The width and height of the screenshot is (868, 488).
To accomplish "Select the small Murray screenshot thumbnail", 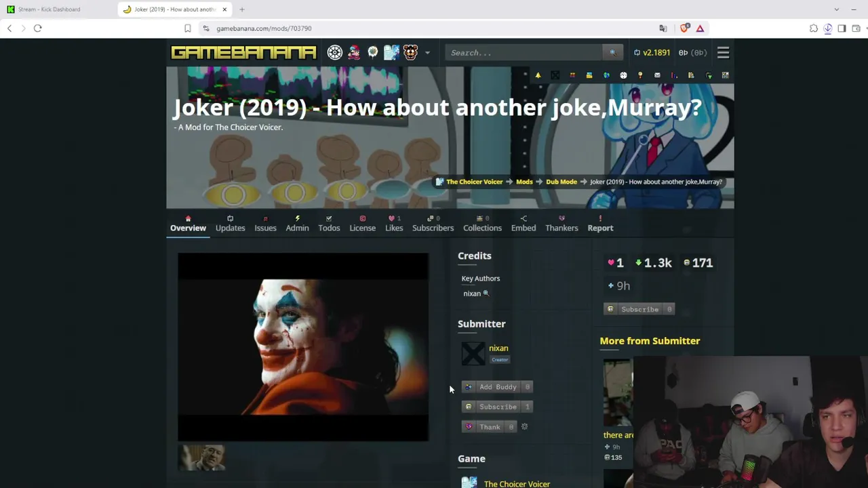I will [201, 458].
